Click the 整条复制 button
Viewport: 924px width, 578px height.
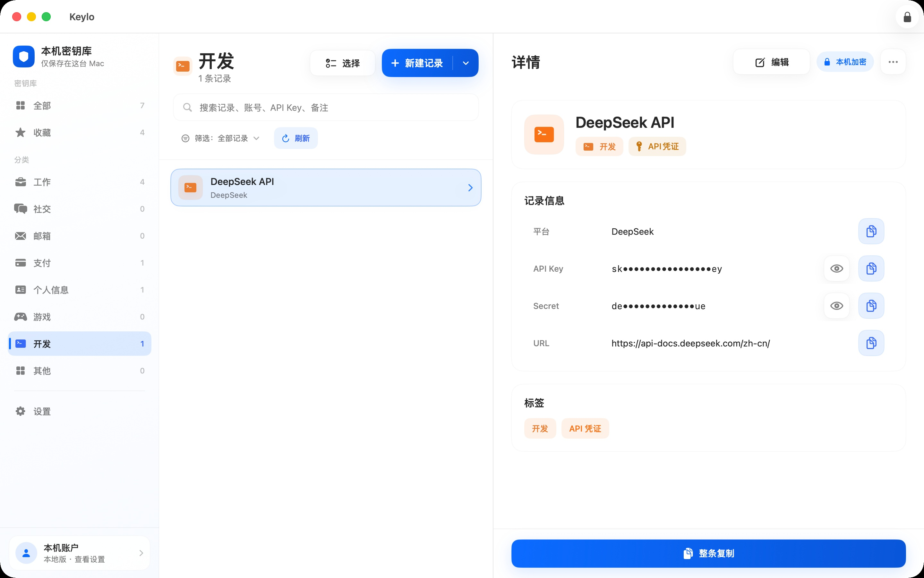[708, 553]
